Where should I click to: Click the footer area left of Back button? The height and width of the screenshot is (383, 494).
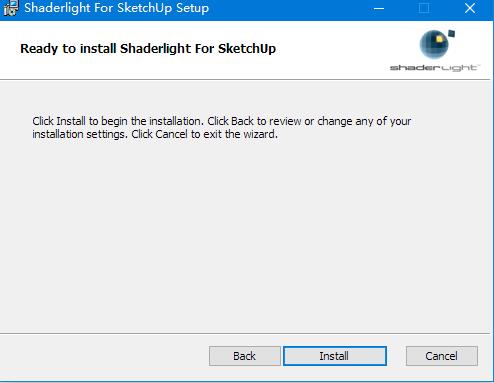point(103,356)
